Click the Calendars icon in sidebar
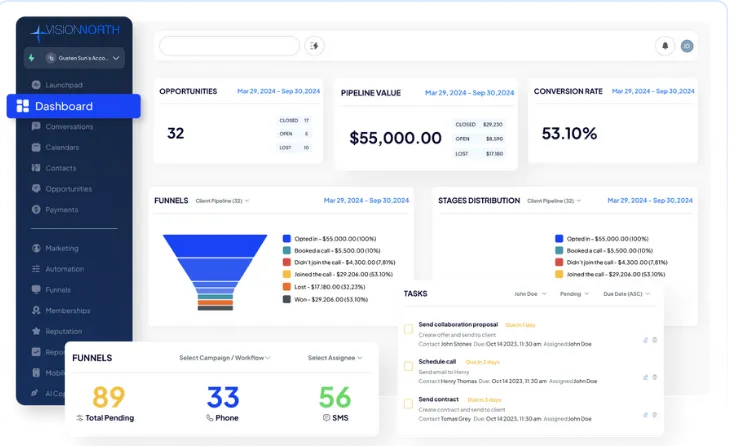 pos(36,147)
